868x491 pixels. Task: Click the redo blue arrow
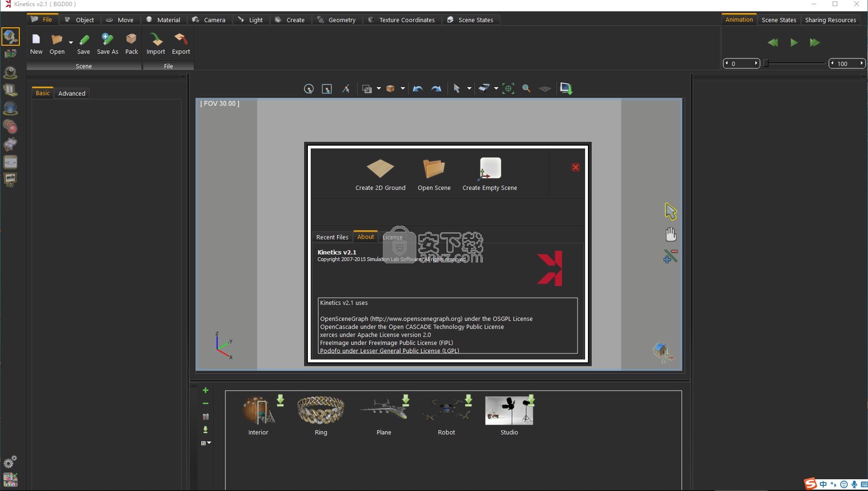coord(436,89)
